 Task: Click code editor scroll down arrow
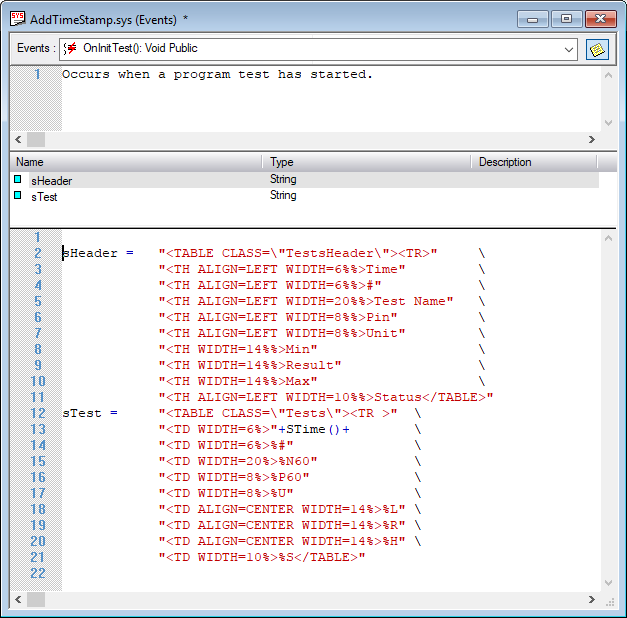point(608,583)
